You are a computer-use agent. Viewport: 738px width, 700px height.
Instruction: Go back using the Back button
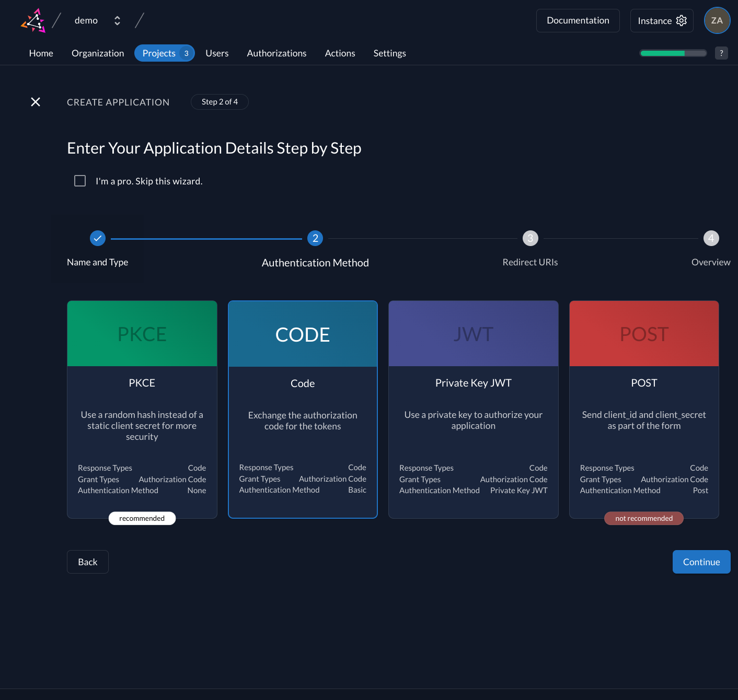[x=87, y=562]
